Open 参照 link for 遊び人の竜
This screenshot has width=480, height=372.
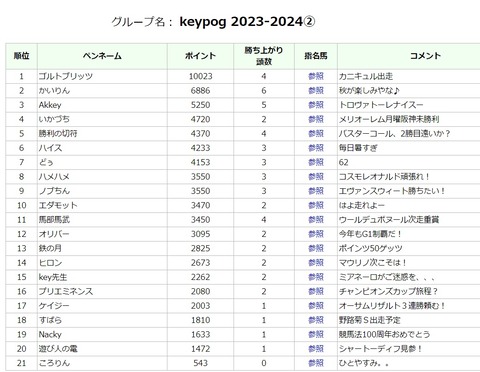click(x=316, y=349)
